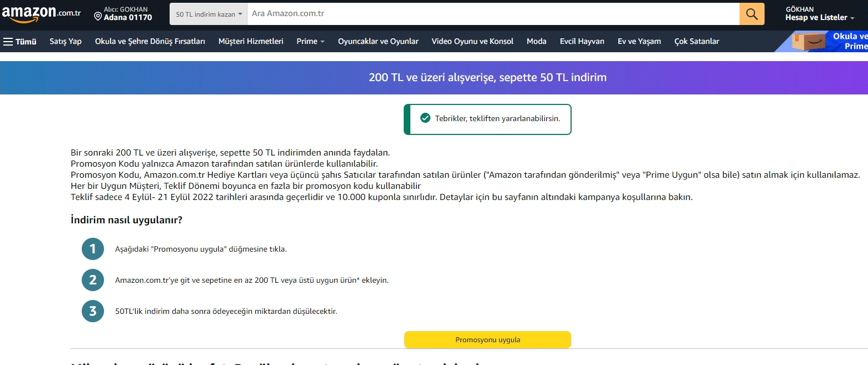Click the Promosyonu uygula button
The height and width of the screenshot is (365, 868).
[x=488, y=339]
